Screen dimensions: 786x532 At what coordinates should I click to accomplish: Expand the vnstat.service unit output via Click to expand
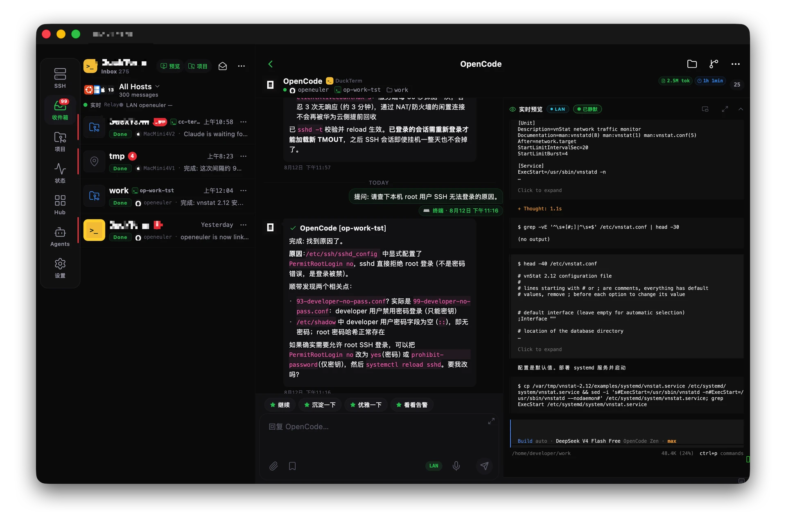540,190
